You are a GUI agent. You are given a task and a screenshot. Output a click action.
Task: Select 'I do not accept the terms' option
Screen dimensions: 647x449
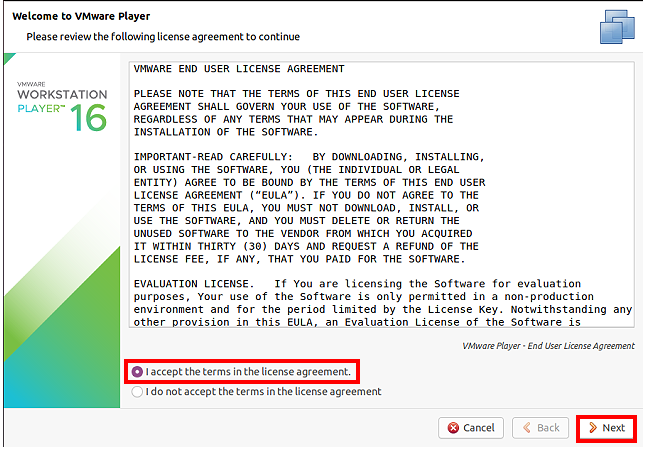coord(137,392)
